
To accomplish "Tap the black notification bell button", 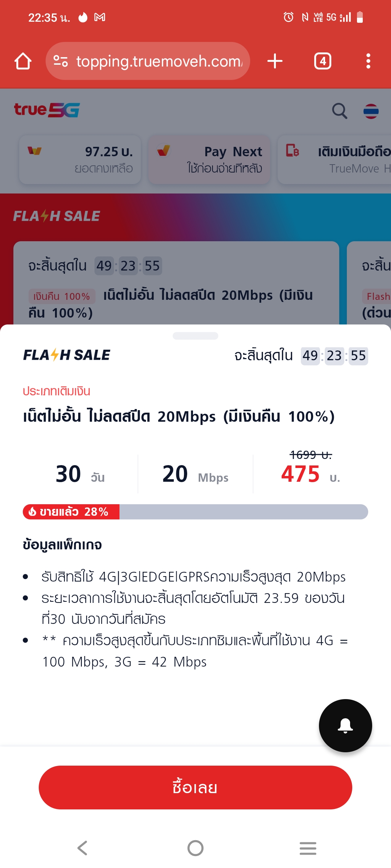I will (x=345, y=726).
